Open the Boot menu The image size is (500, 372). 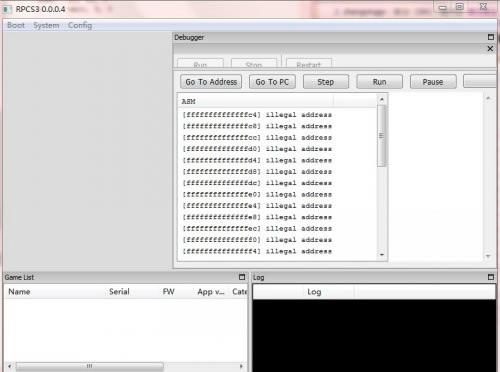[x=16, y=25]
